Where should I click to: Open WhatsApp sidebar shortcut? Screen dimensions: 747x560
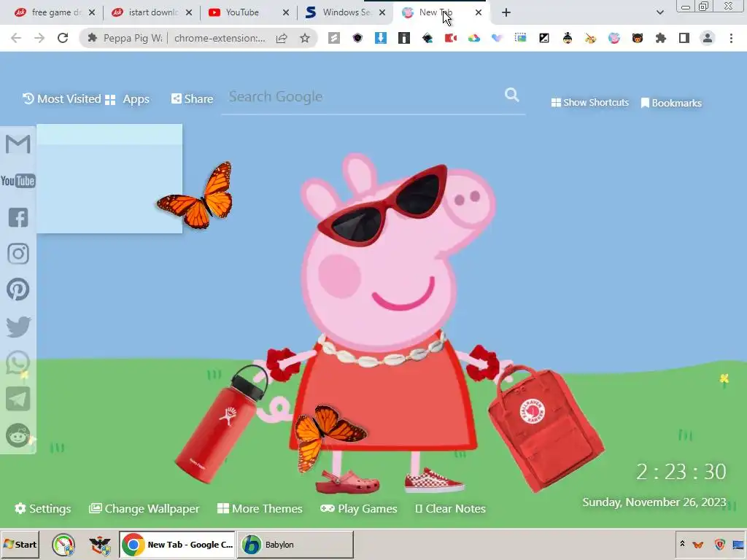pos(18,363)
